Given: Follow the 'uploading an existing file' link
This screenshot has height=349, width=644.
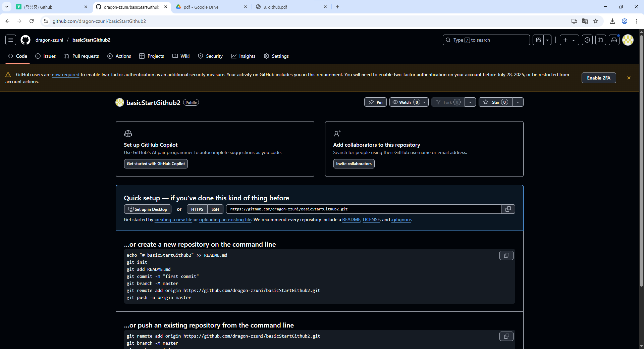Looking at the screenshot, I should [225, 219].
